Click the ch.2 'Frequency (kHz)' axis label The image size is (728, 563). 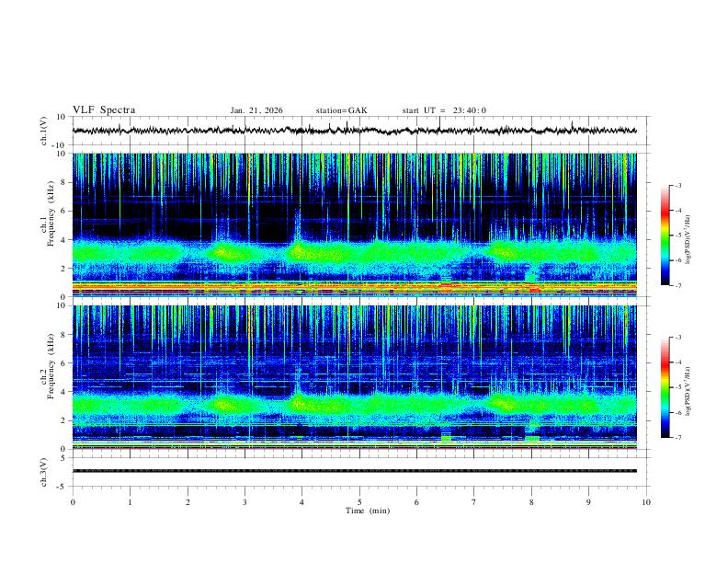[x=51, y=366]
